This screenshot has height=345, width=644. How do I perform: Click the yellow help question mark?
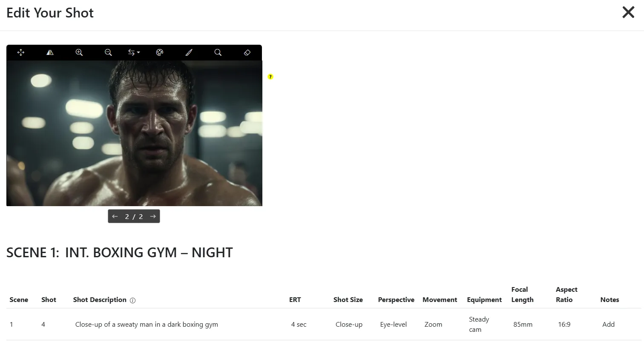tap(270, 77)
